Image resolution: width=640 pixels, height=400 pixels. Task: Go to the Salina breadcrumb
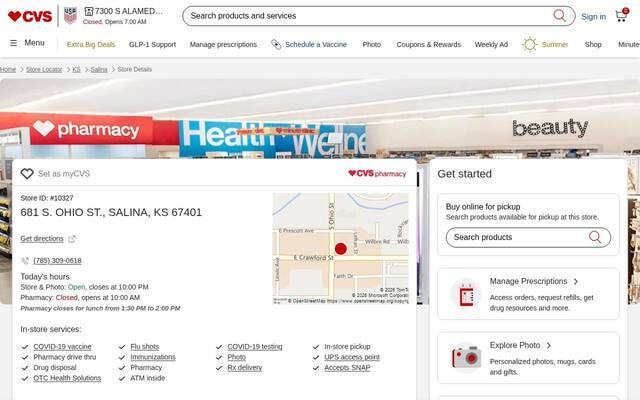[x=99, y=69]
